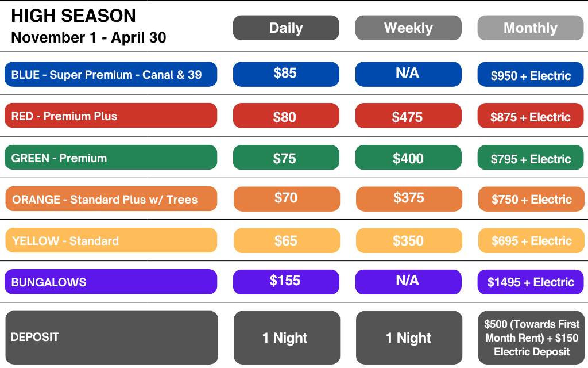The width and height of the screenshot is (588, 368).
Task: Click the $350 yellow weekly rate
Action: (408, 240)
